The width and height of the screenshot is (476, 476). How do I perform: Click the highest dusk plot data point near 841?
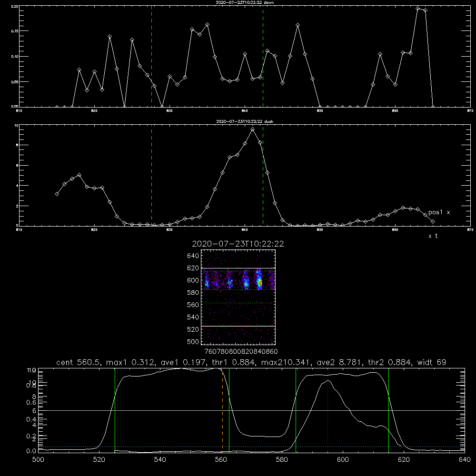coord(252,129)
